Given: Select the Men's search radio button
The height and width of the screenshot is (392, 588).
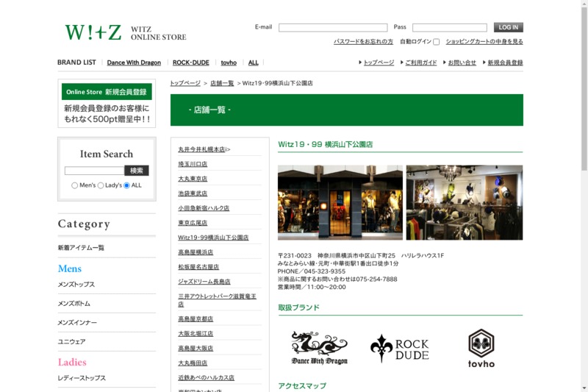Looking at the screenshot, I should (75, 185).
